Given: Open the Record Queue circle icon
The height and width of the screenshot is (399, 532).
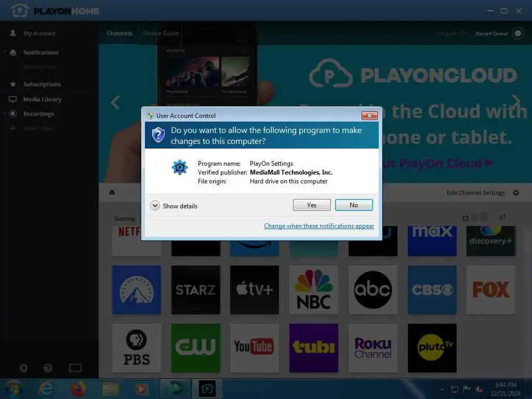Looking at the screenshot, I should tap(518, 33).
